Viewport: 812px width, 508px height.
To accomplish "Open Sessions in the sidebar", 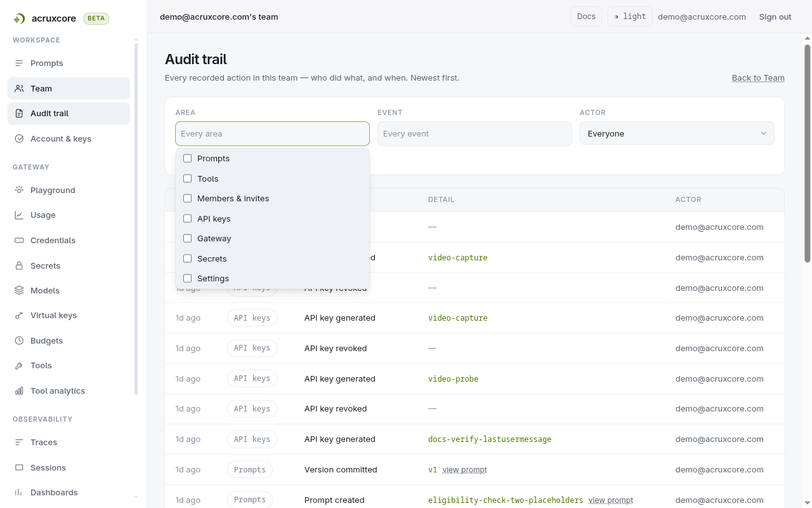I will (x=69, y=468).
